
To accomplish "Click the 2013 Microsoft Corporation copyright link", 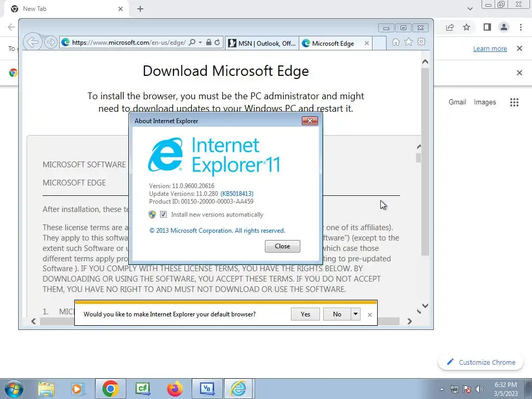I will click(x=217, y=231).
